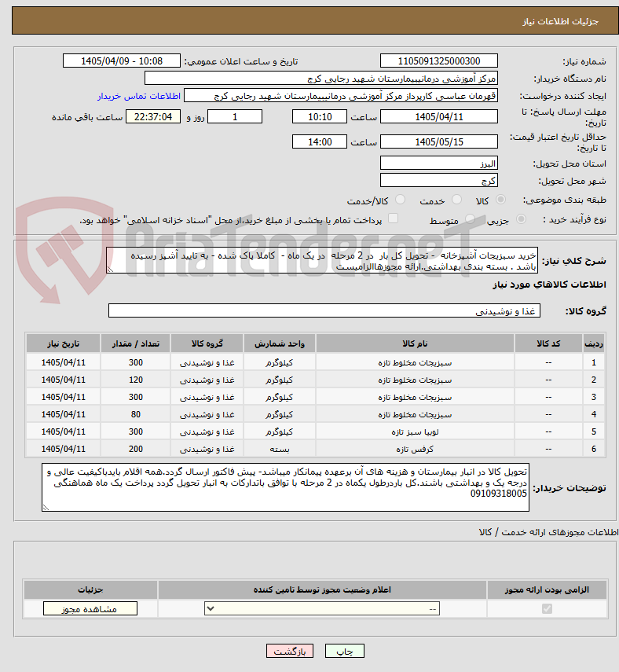
Task: Click the گروه کالا field غذا و نوشیدنی
Action: click(x=324, y=310)
